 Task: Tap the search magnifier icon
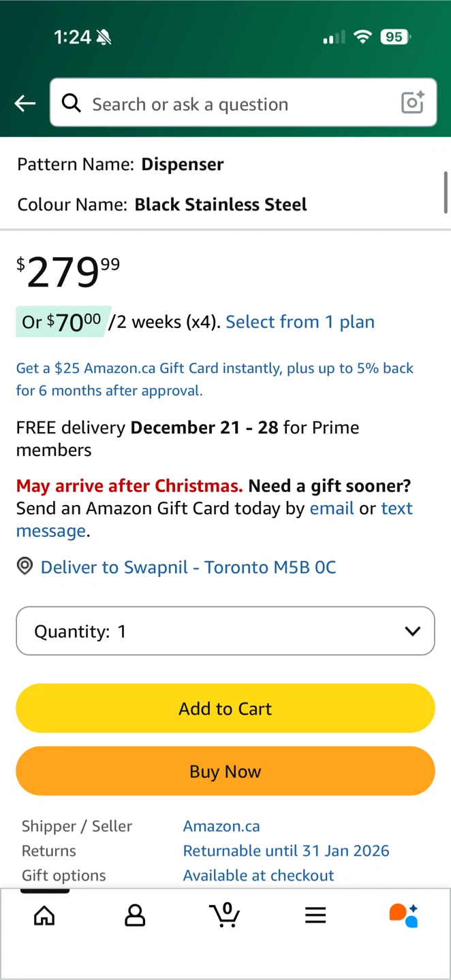point(71,103)
